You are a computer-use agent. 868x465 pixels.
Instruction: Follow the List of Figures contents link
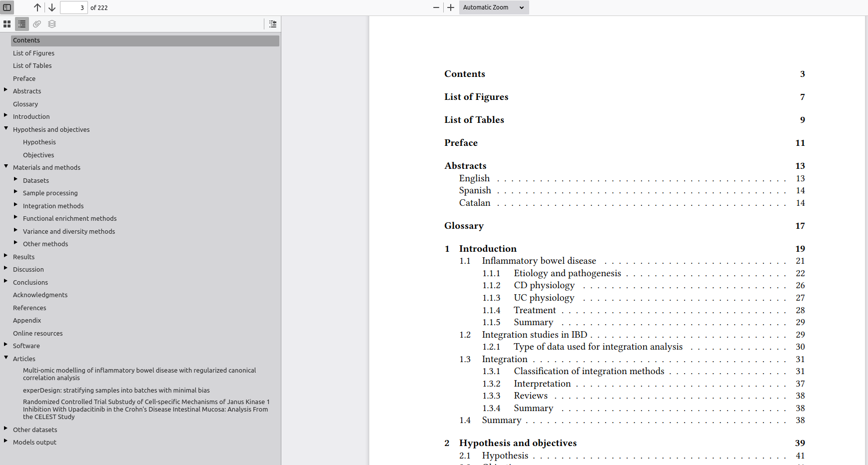tap(476, 97)
